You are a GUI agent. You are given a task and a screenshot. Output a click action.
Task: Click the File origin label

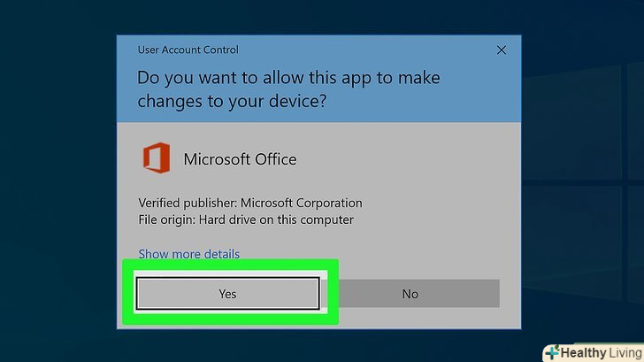[x=165, y=220]
